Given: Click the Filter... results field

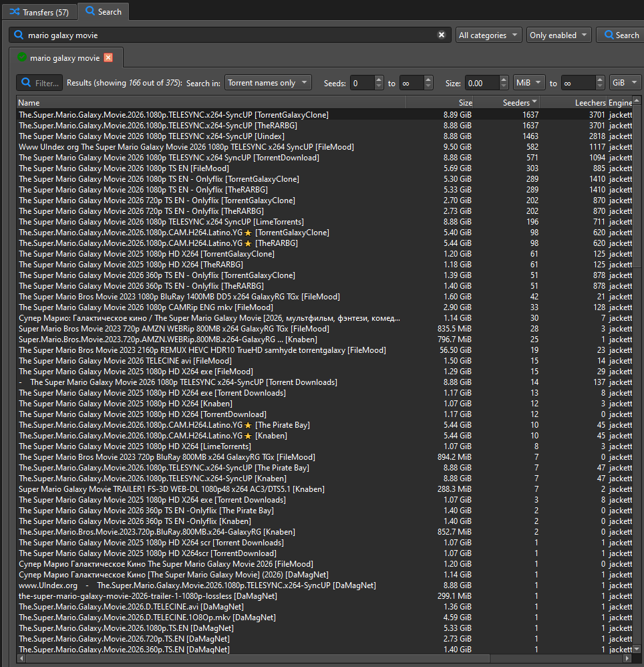Looking at the screenshot, I should coord(39,83).
